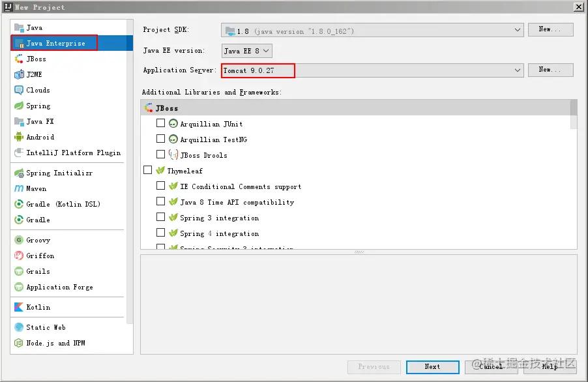Select Java Enterprise in project list
Screen dimensions: 588x382
tap(55, 43)
